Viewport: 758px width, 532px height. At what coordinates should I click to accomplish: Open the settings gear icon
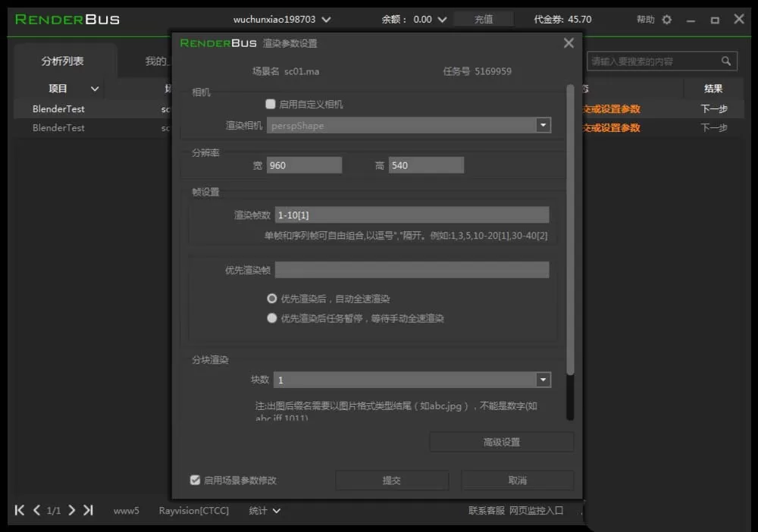click(666, 20)
